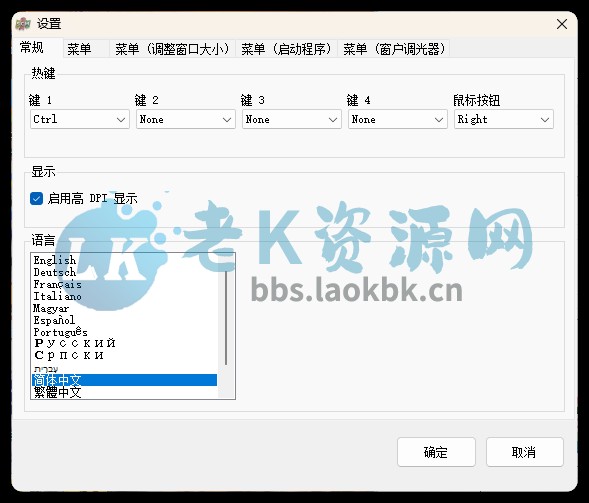Open the 菜单（调整窗口大小）tab
Screen dimensions: 589x503
click(172, 49)
